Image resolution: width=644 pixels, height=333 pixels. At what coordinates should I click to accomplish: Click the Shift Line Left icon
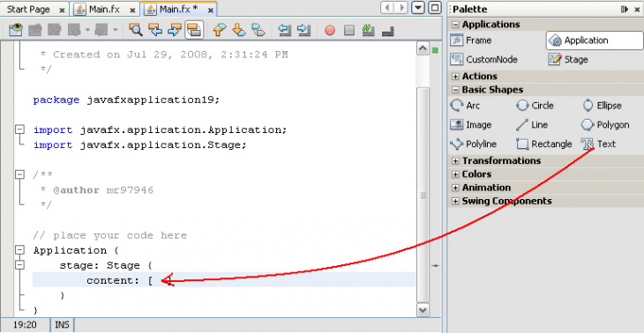[285, 30]
